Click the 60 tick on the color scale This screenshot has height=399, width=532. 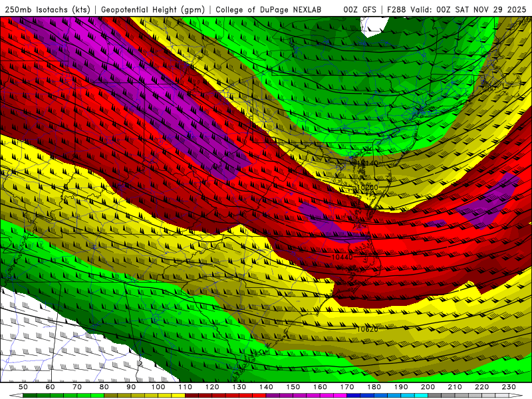50,387
